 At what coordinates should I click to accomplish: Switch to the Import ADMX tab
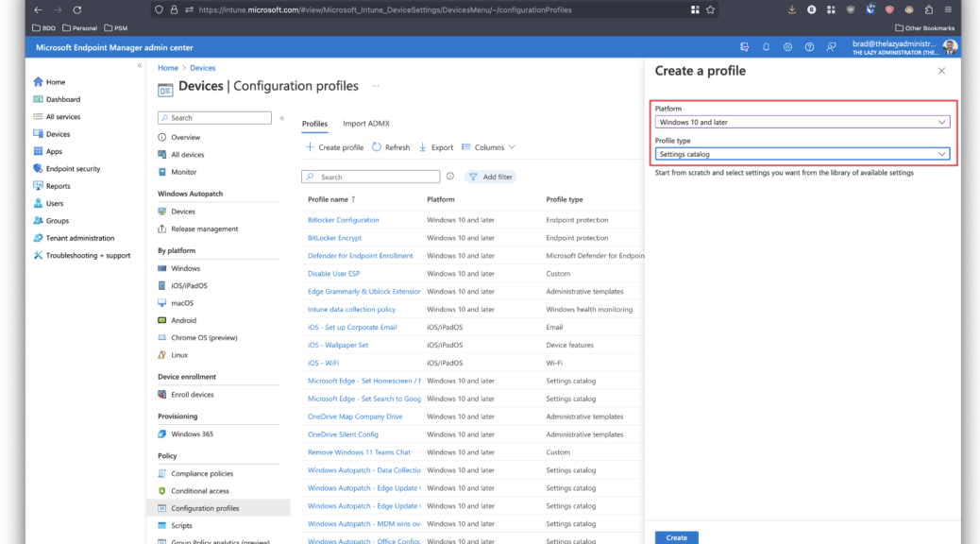[366, 124]
